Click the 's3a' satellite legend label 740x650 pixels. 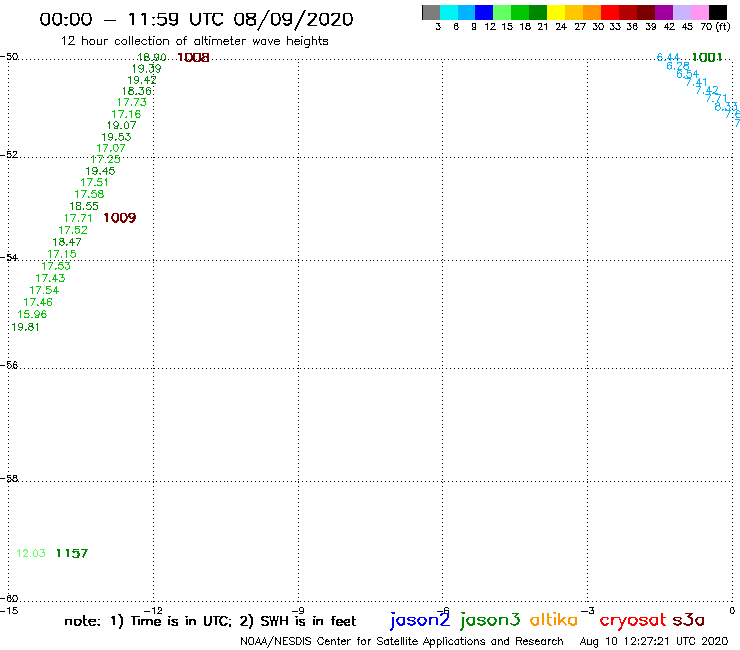click(x=688, y=620)
